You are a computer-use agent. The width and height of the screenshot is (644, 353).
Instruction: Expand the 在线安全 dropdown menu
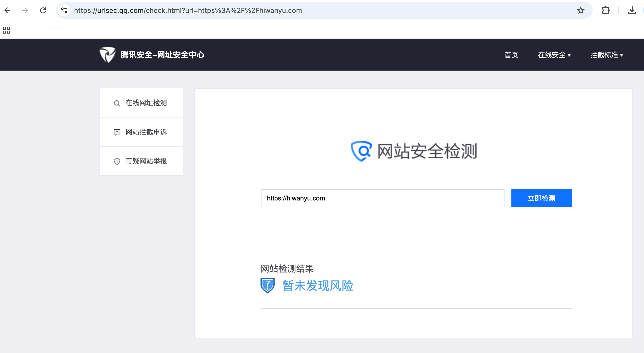[x=554, y=55]
